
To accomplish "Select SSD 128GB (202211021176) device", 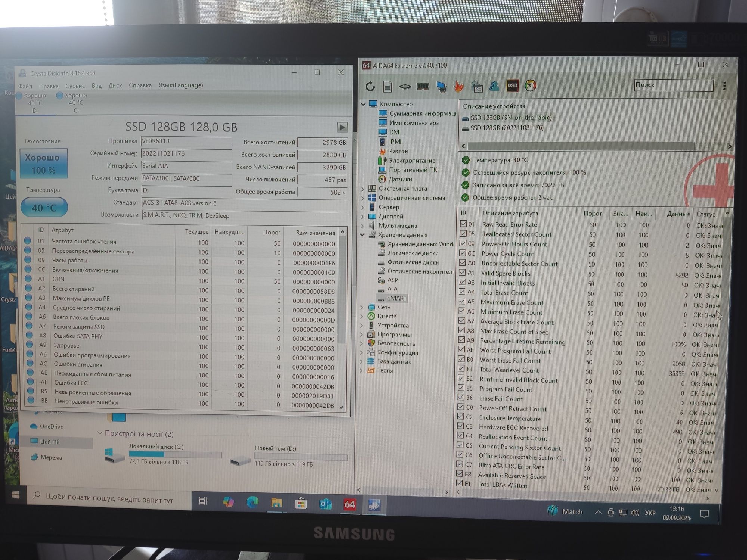I will point(507,128).
